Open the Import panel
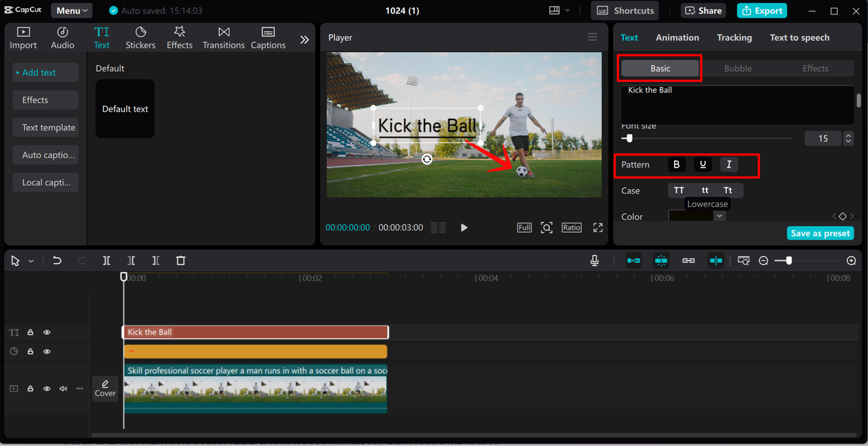Screen dimensions: 868x446 click(x=23, y=38)
